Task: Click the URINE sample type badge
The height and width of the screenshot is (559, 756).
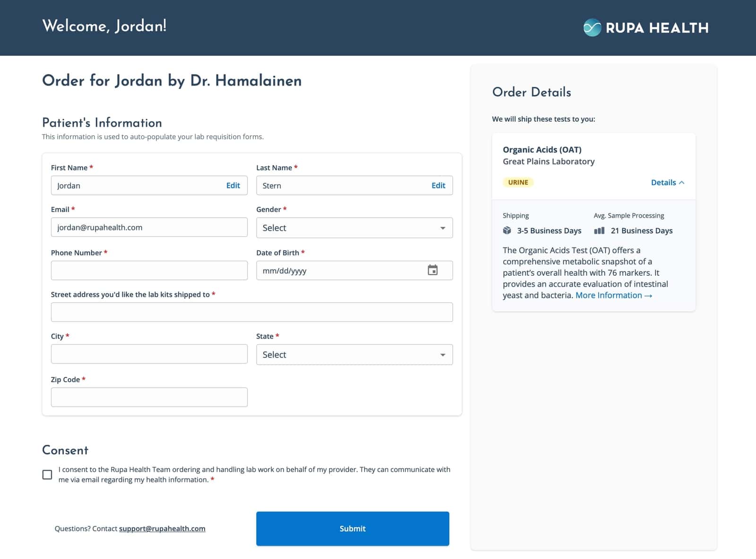Action: pyautogui.click(x=518, y=182)
